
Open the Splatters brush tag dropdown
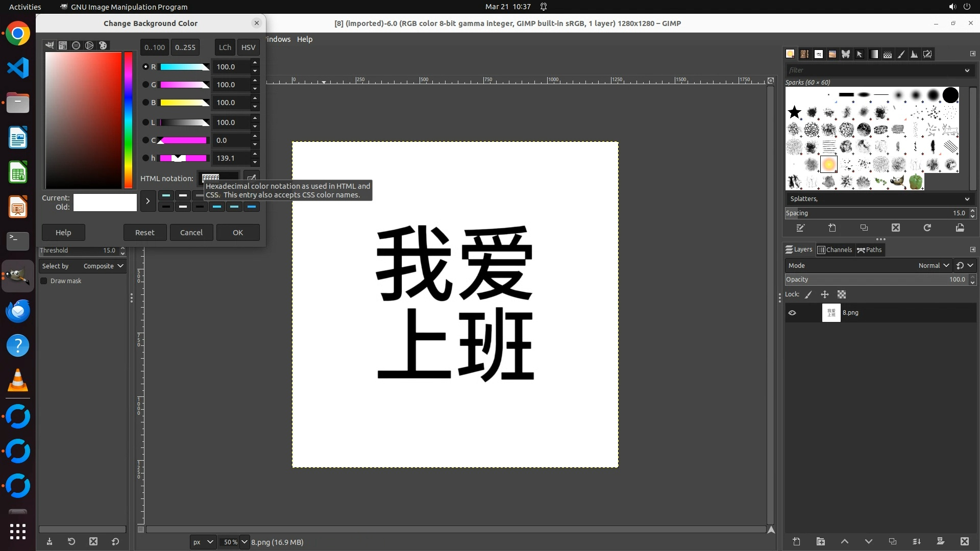[x=967, y=199]
